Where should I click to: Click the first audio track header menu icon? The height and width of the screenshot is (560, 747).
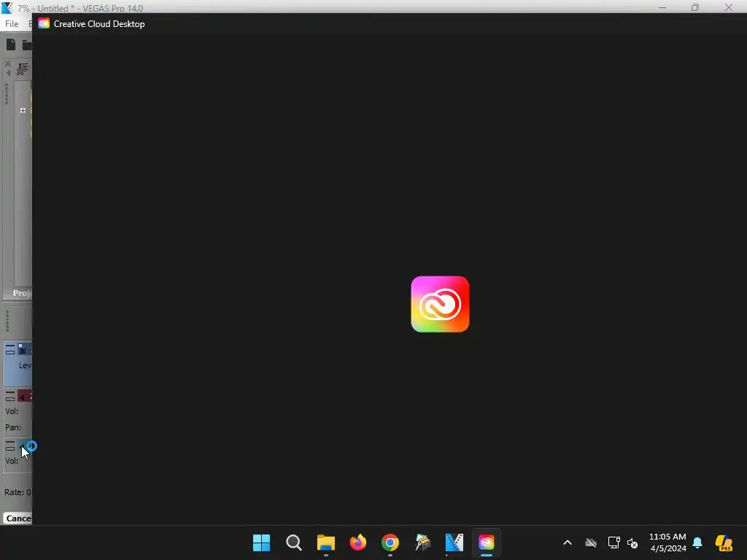[10, 396]
